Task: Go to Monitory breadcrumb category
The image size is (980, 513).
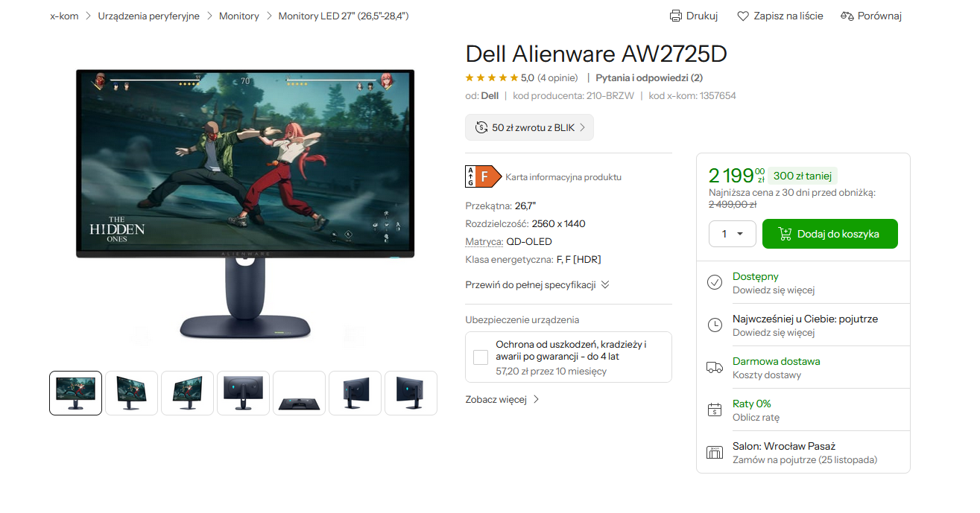Action: click(239, 16)
